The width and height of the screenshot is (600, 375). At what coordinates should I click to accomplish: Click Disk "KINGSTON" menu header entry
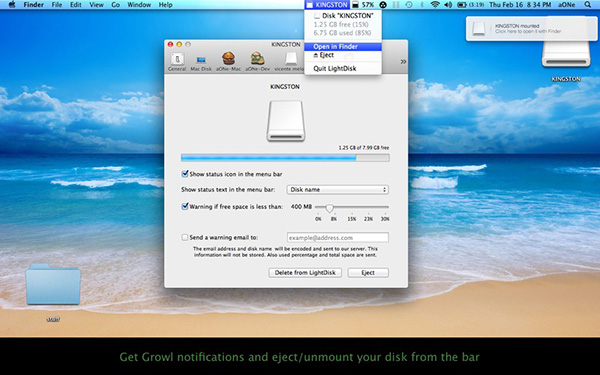pos(343,16)
